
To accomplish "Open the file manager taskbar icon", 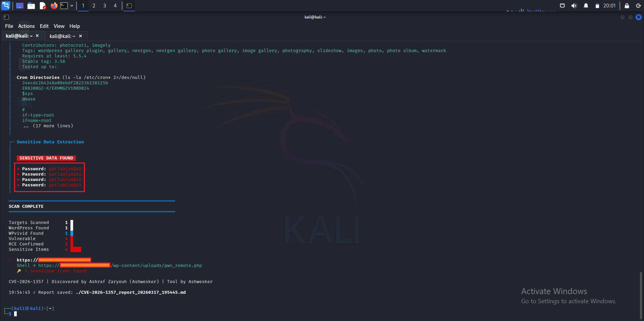I will click(x=31, y=6).
